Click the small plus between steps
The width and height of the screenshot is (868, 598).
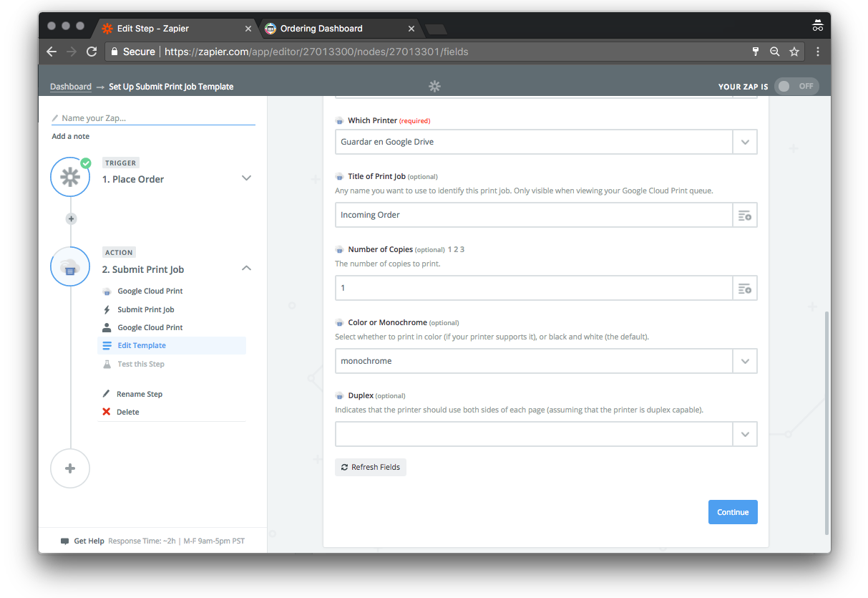click(x=71, y=218)
